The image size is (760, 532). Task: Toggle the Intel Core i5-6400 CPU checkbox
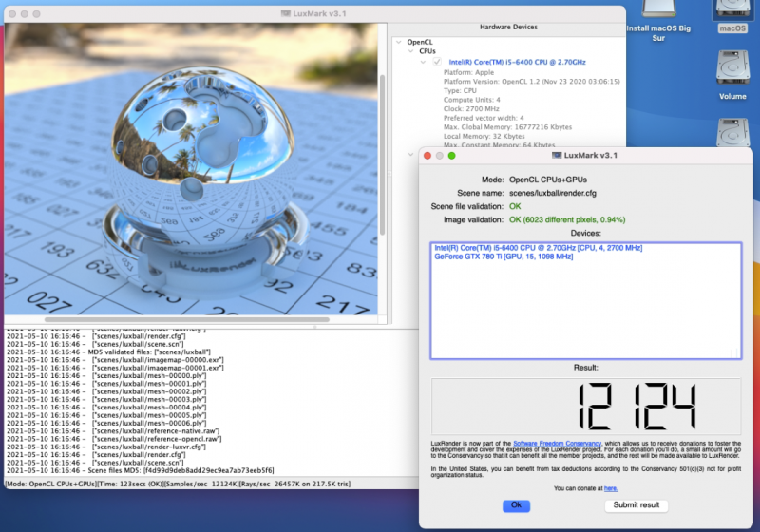(437, 62)
